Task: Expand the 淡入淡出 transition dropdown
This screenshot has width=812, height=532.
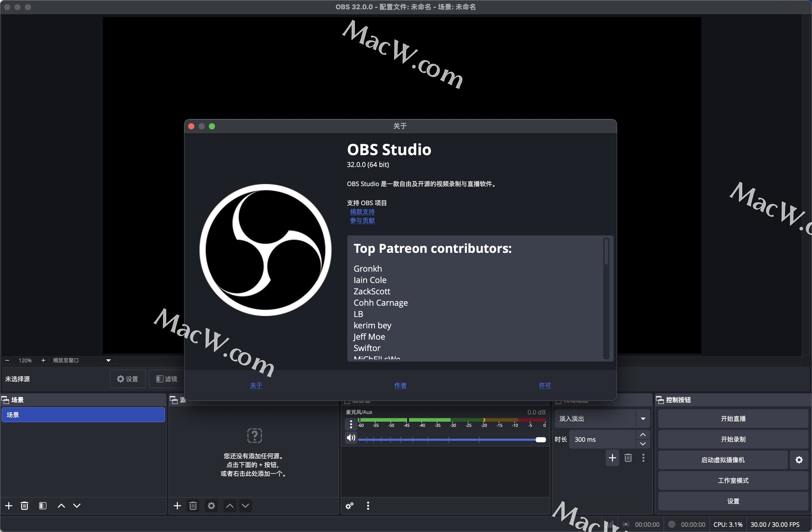Action: pos(643,419)
